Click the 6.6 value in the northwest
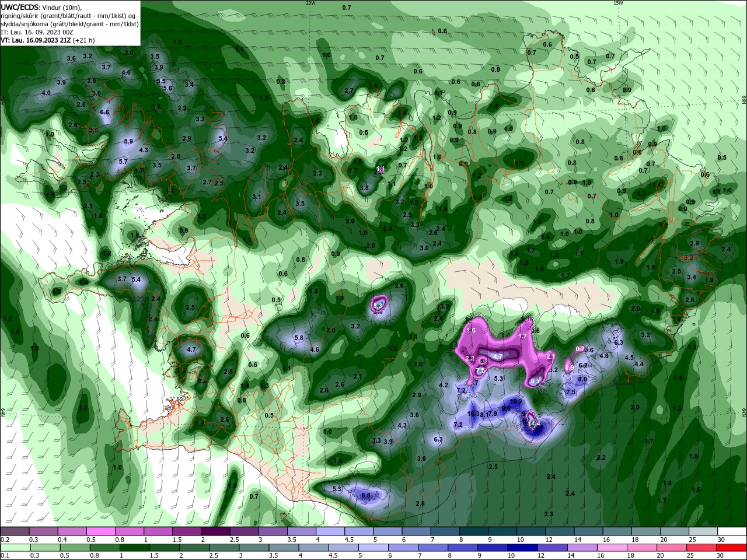 pos(105,111)
